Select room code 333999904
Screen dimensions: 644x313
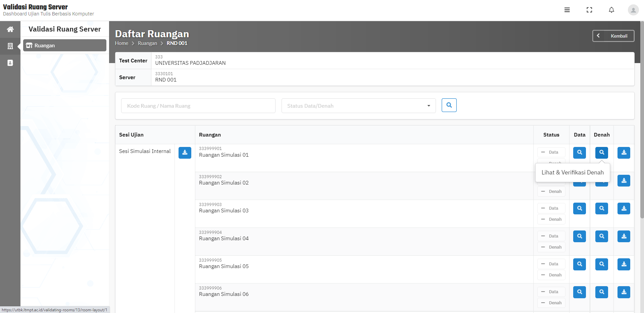click(x=210, y=232)
